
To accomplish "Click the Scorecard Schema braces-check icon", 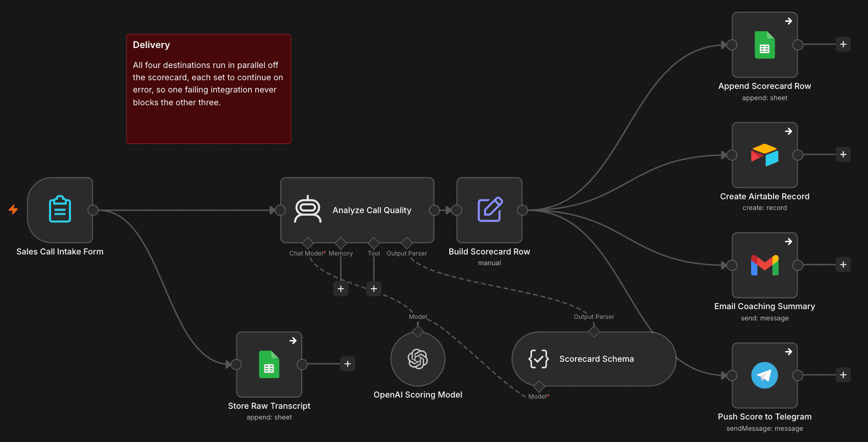I will 538,359.
